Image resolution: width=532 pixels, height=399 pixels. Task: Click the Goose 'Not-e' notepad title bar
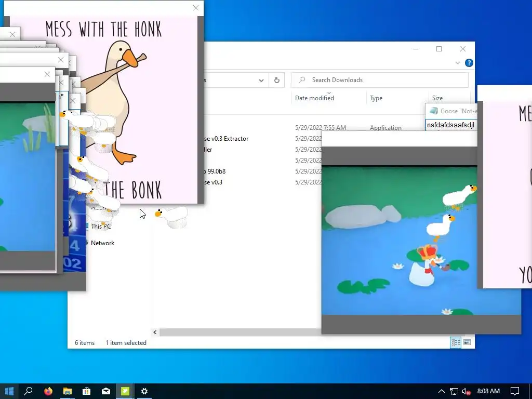(451, 111)
